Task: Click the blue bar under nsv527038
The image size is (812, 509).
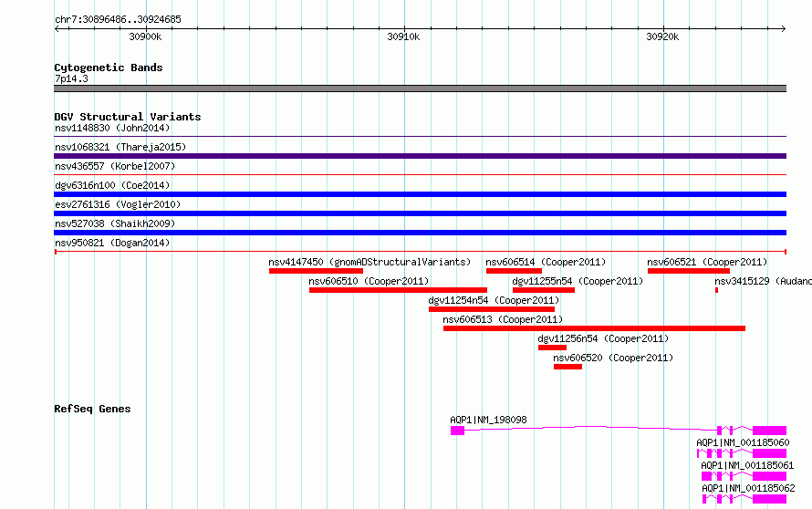Action: pos(420,233)
